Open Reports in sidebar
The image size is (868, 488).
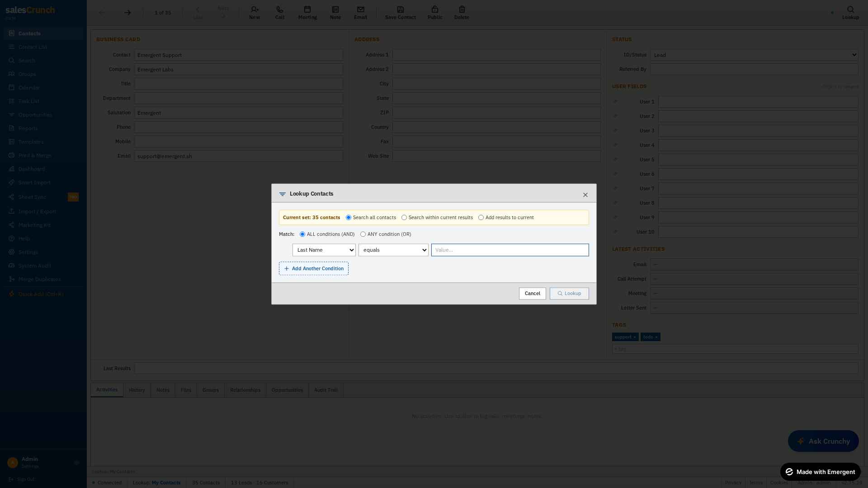[43, 128]
